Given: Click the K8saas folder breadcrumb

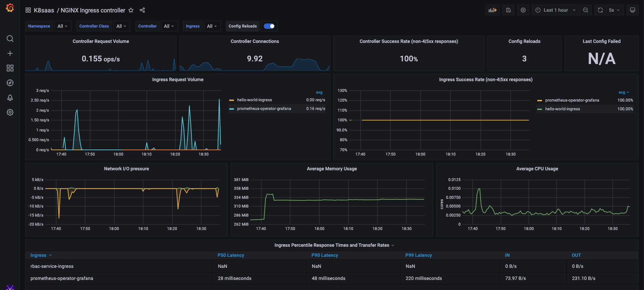Looking at the screenshot, I should pos(44,10).
